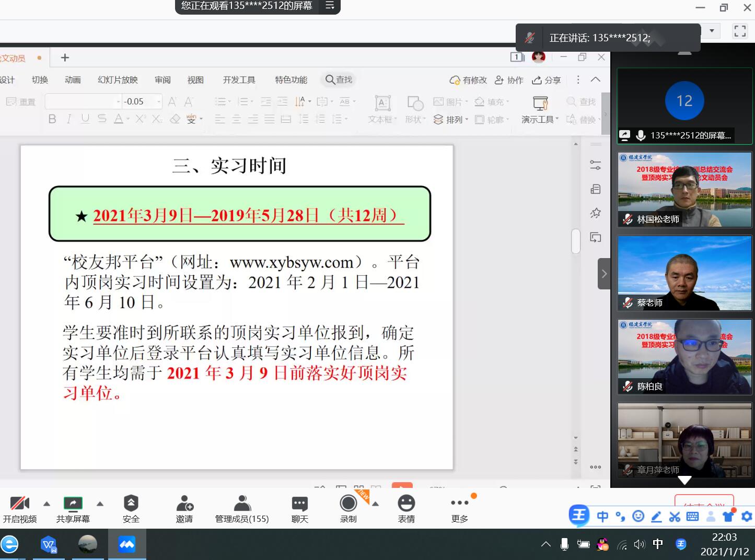This screenshot has height=560, width=755.
Task: Open the Shapes (形状) tool
Action: [414, 109]
